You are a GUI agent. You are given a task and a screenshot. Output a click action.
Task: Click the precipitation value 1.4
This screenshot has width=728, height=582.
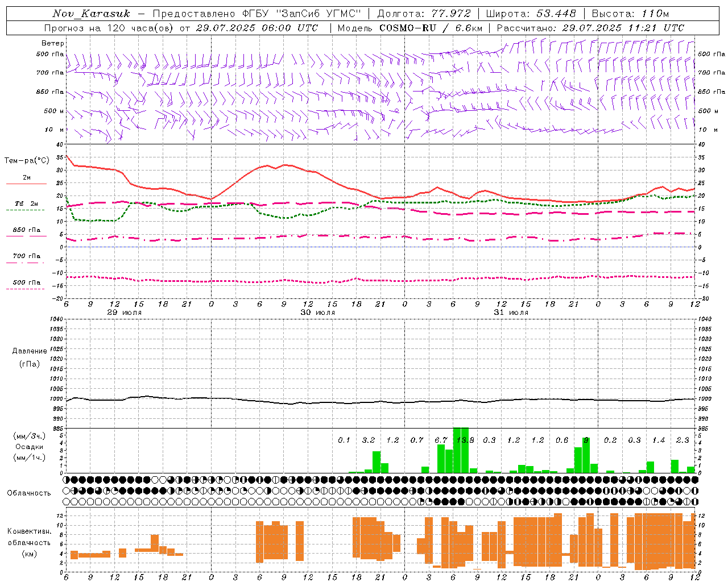[x=659, y=440]
